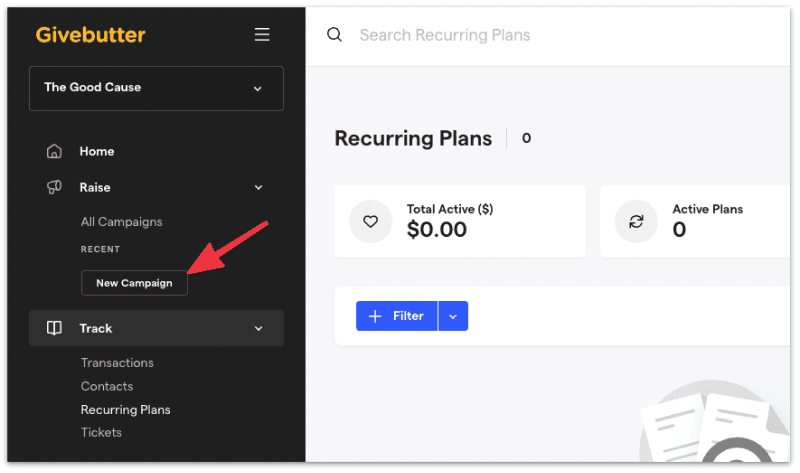Go to Transactions under Track

pyautogui.click(x=117, y=363)
